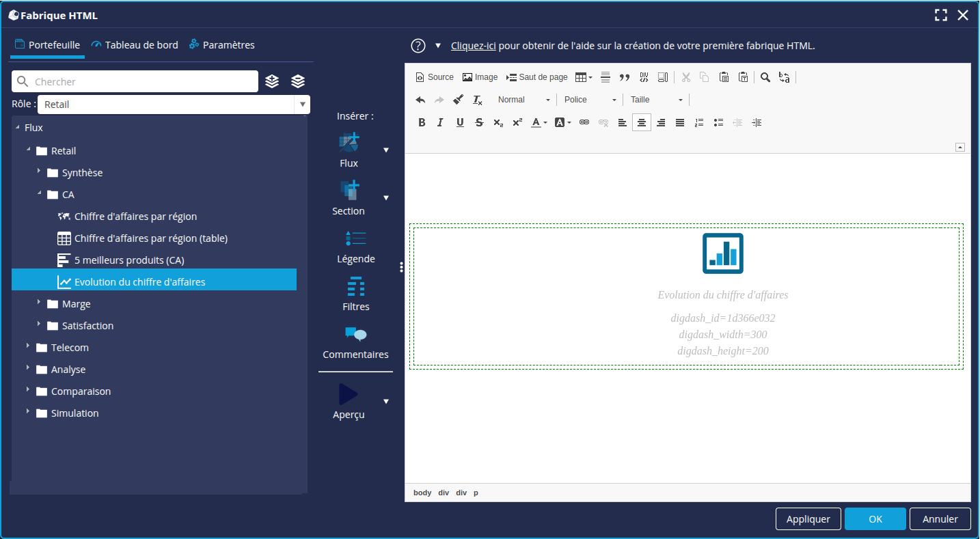Click the Filtres insert icon
Viewport: 980px width, 539px height.
(x=355, y=286)
